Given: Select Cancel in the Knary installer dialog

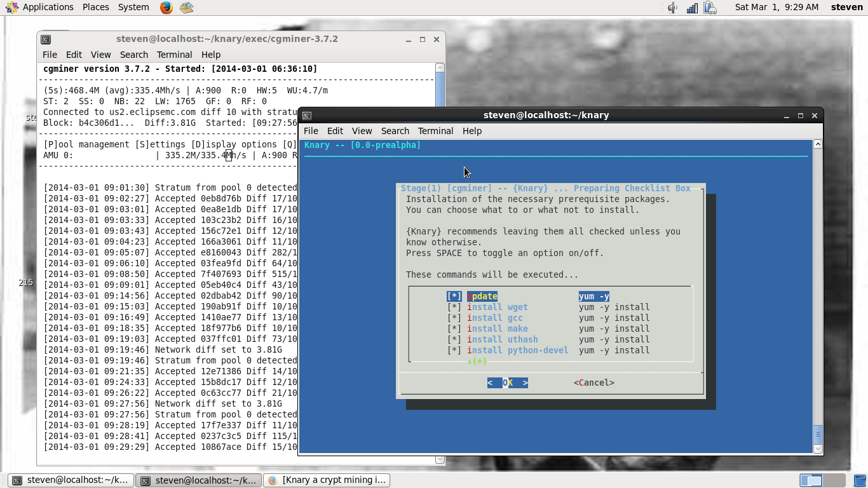Looking at the screenshot, I should pos(593,383).
